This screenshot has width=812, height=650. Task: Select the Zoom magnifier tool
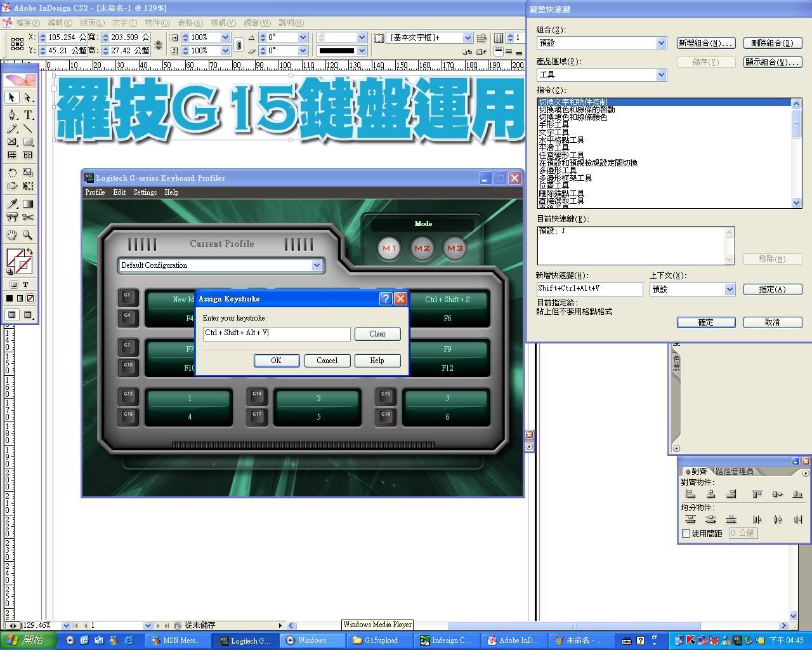pos(28,235)
